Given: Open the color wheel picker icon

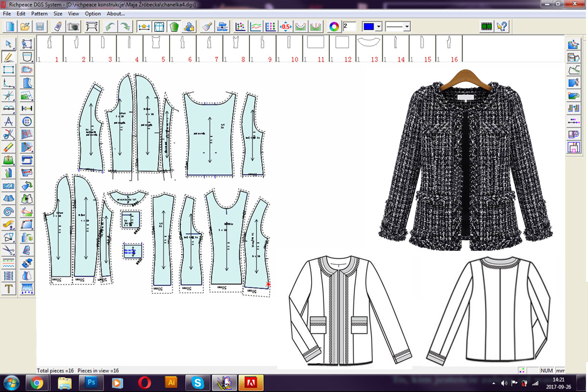Looking at the screenshot, I should (334, 26).
